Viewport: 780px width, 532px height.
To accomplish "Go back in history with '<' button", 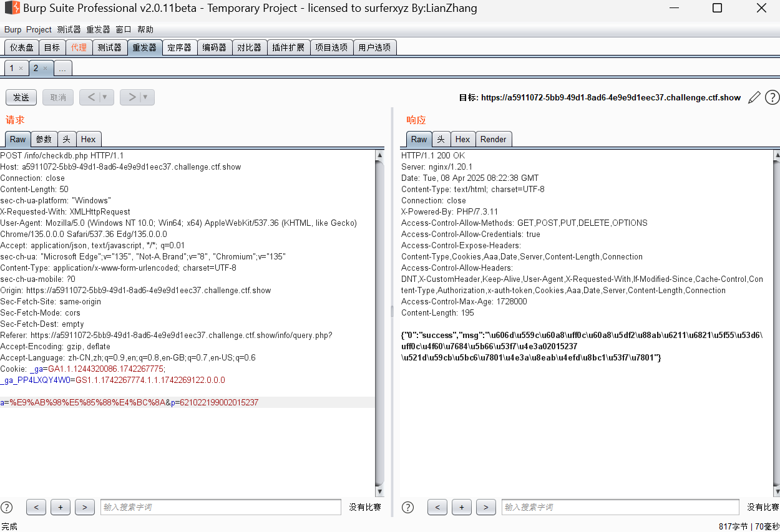I will pos(90,97).
